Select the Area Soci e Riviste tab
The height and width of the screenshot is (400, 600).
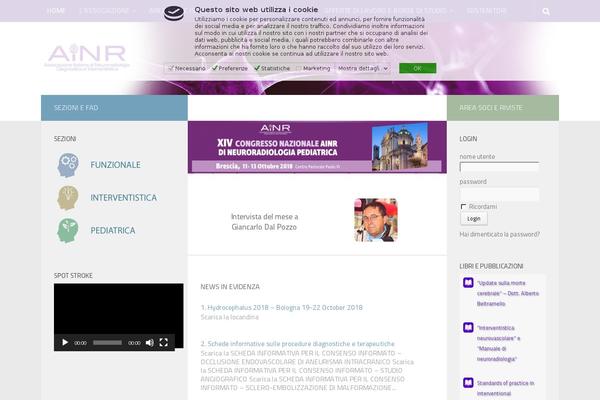coord(503,108)
